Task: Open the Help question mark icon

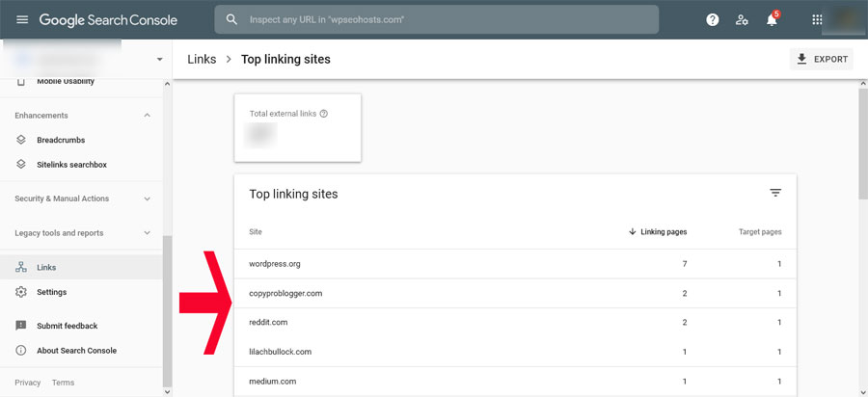Action: (x=713, y=20)
